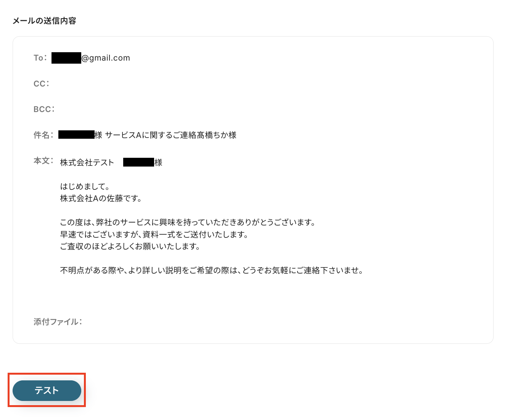Click the 本文: body label
Image resolution: width=518 pixels, height=420 pixels.
43,161
